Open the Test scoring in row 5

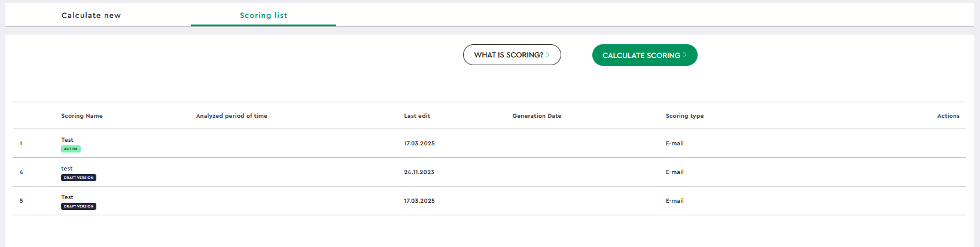click(67, 197)
